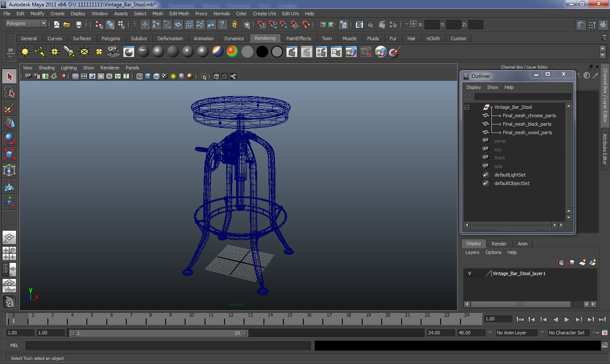
Task: Switch to the Polygons shelf tab
Action: [x=111, y=39]
